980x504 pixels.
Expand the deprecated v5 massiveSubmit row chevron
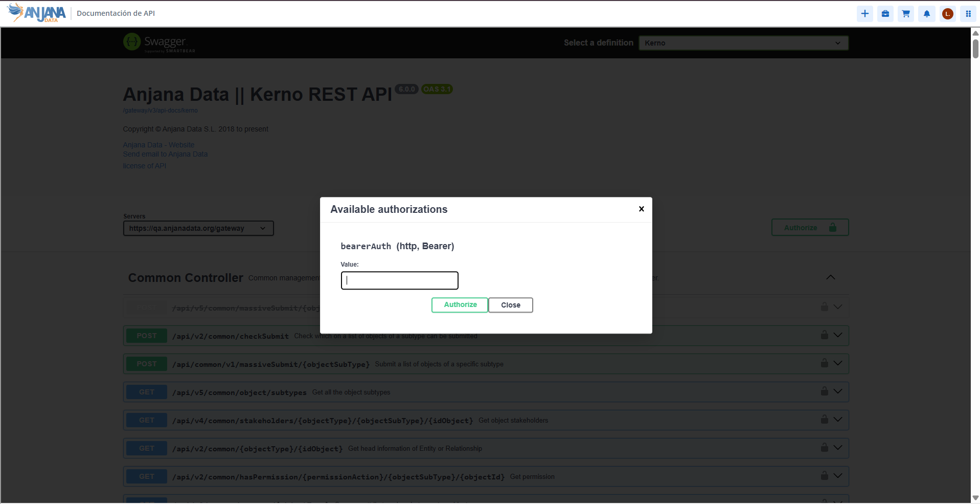pyautogui.click(x=838, y=307)
